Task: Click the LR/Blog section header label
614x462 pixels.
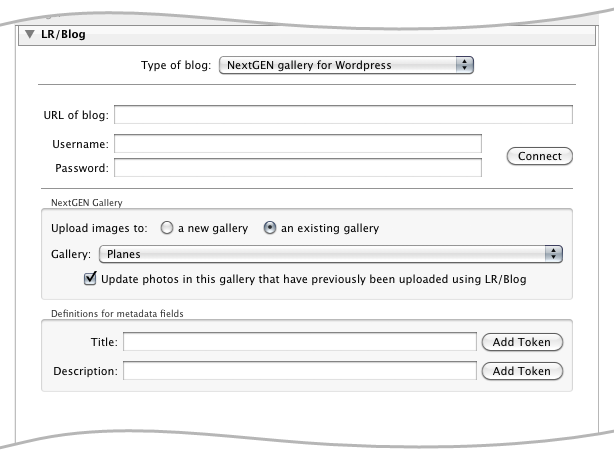Action: tap(63, 34)
